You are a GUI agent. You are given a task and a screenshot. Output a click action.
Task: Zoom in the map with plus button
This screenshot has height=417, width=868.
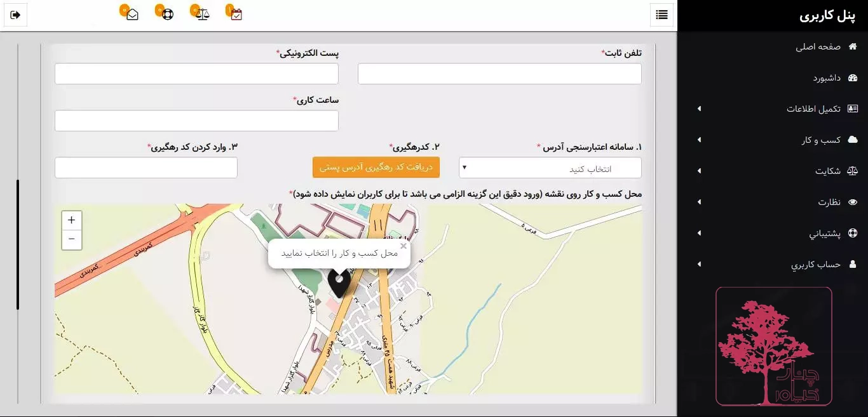(71, 220)
